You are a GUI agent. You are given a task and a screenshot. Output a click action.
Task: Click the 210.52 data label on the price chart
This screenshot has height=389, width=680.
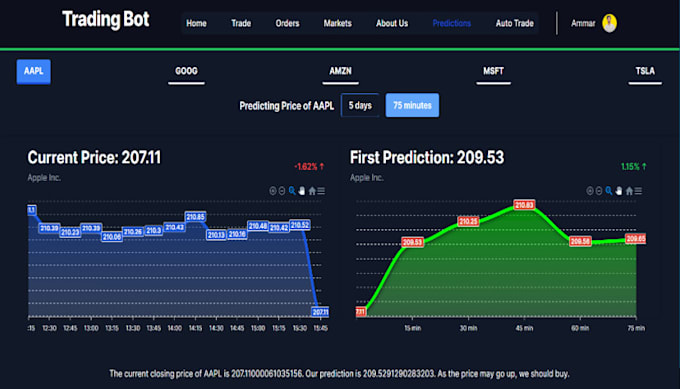tap(300, 225)
